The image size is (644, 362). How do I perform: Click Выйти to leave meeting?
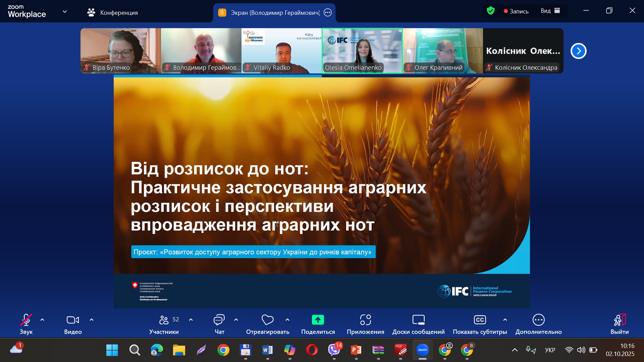click(x=619, y=324)
